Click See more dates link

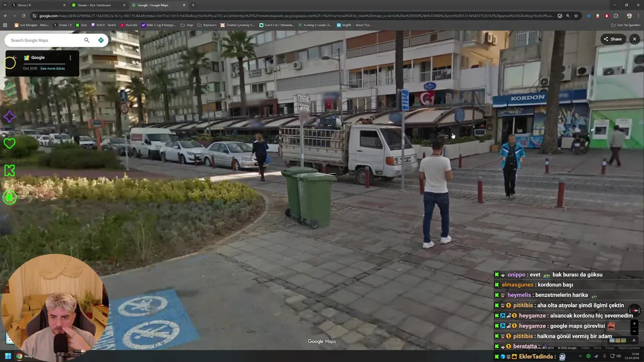click(x=52, y=68)
